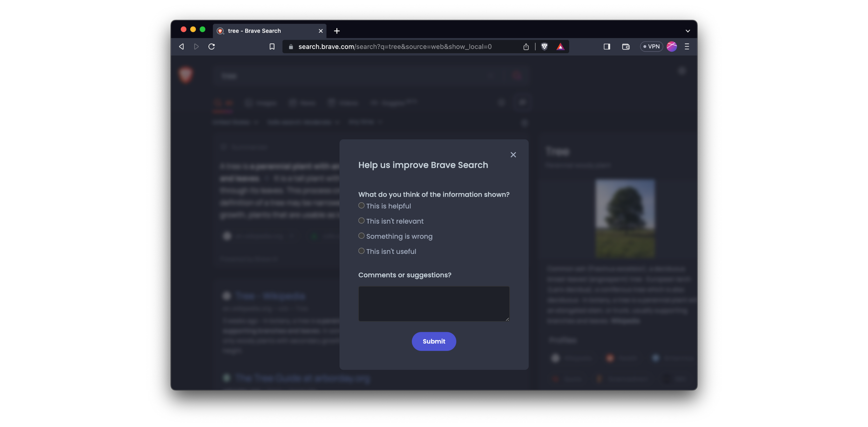
Task: Choose the 'Something is wrong' radio option
Action: (x=361, y=236)
